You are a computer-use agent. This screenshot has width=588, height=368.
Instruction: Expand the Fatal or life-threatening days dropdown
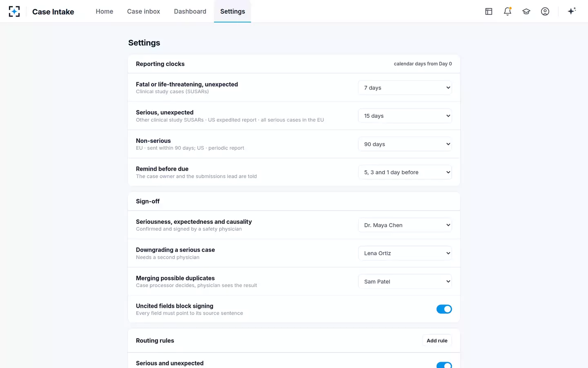[405, 88]
